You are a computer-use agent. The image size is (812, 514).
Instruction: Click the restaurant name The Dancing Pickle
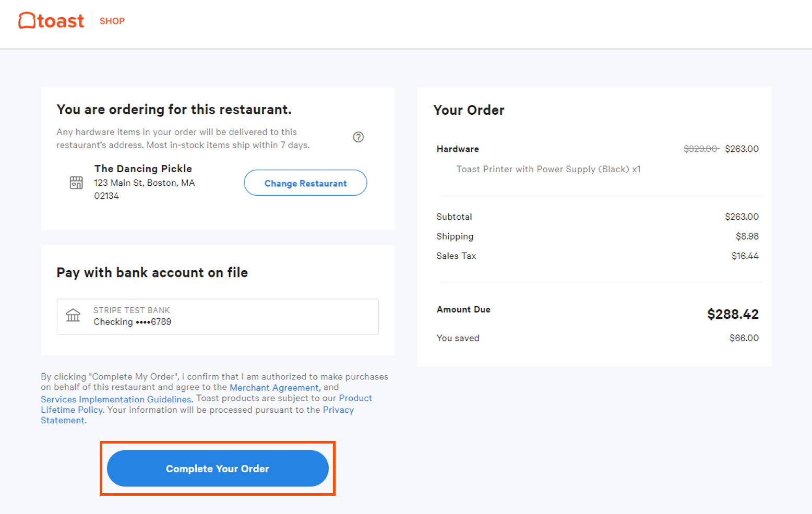pyautogui.click(x=143, y=168)
